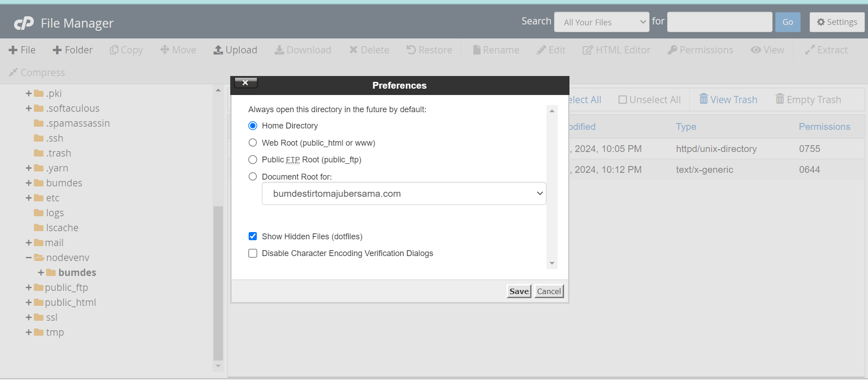Select Public FTP Root radio option

tap(253, 160)
